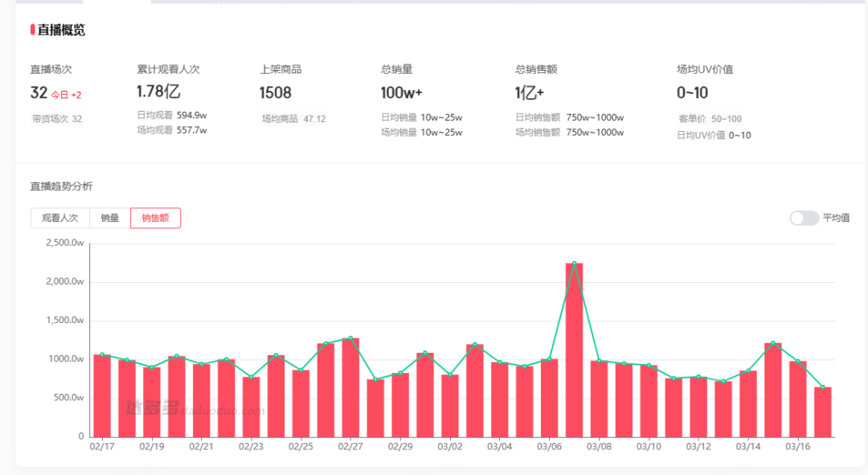Screen dimensions: 868x475
Task: Click the last bar in the chart
Action: click(822, 412)
